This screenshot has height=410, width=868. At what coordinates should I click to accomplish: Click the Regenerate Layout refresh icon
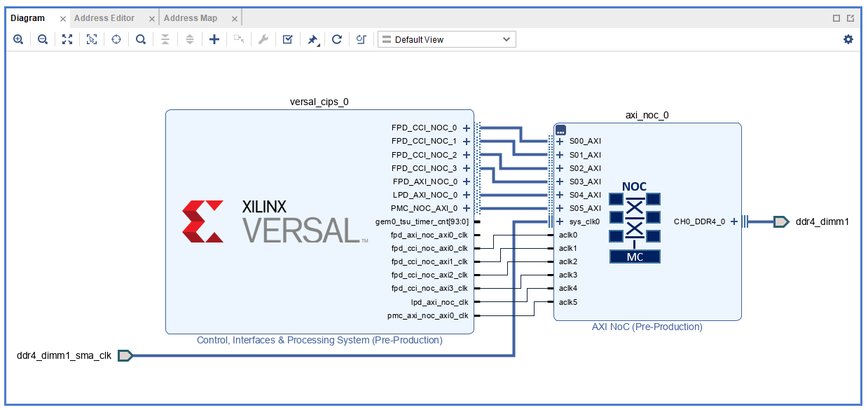(x=337, y=39)
